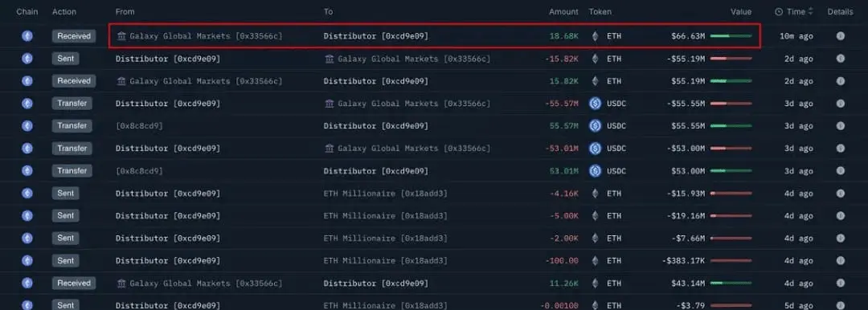
Task: Click the Token column header
Action: (x=600, y=11)
